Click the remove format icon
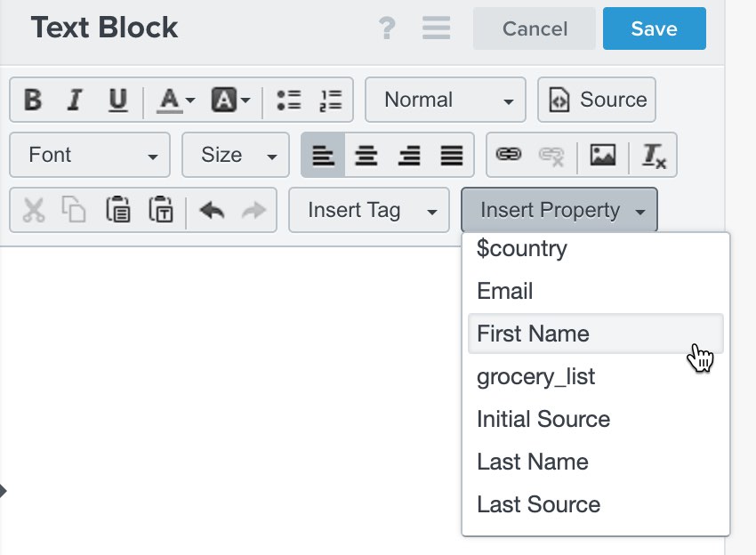The image size is (756, 555). [x=654, y=155]
